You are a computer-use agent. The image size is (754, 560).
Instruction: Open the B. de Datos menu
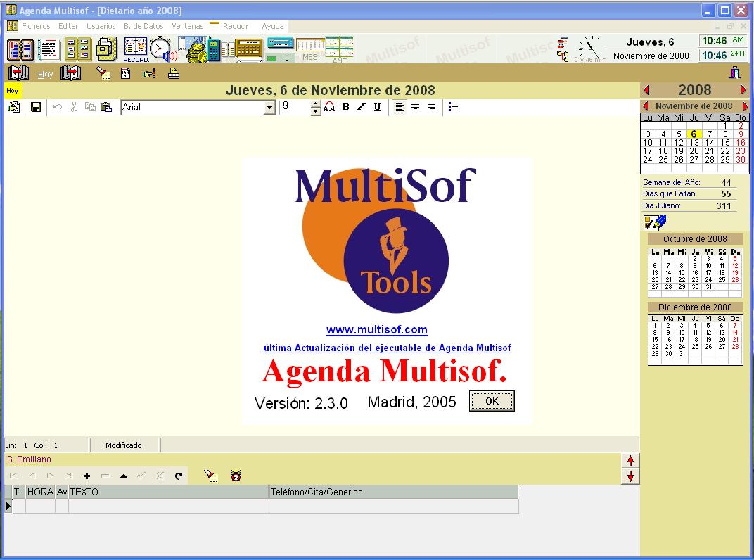[143, 26]
